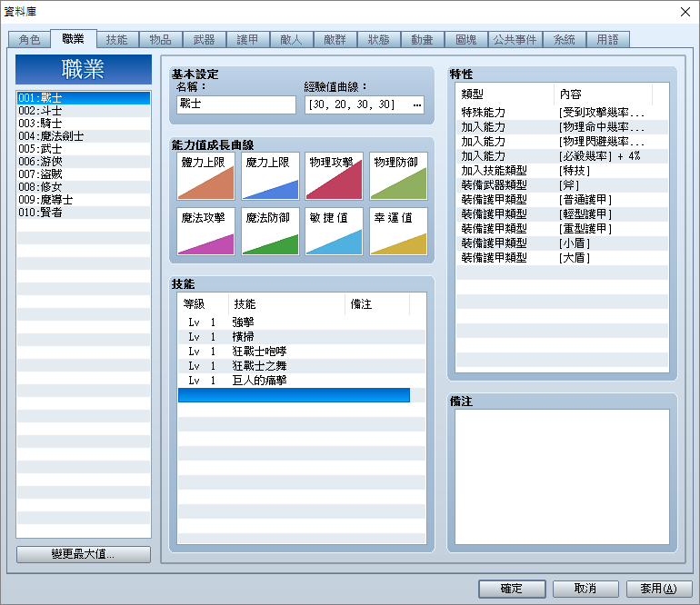Open the 物理攻擊 growth curve graph

(334, 176)
